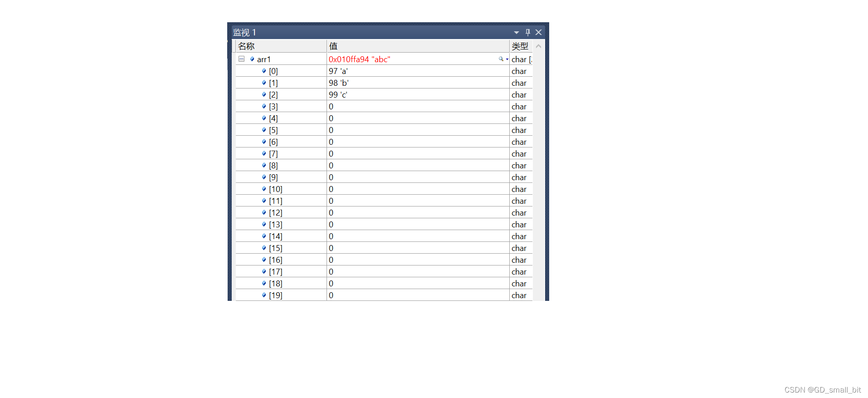Select array element [8] row

point(384,165)
